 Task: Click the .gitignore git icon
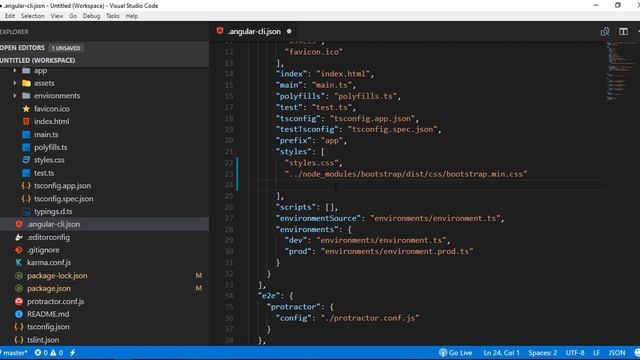click(19, 250)
